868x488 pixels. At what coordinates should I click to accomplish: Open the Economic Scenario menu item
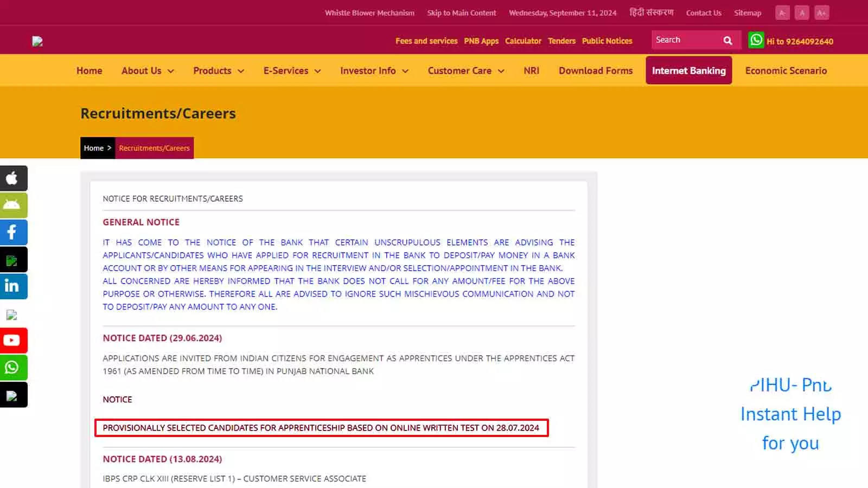(786, 70)
